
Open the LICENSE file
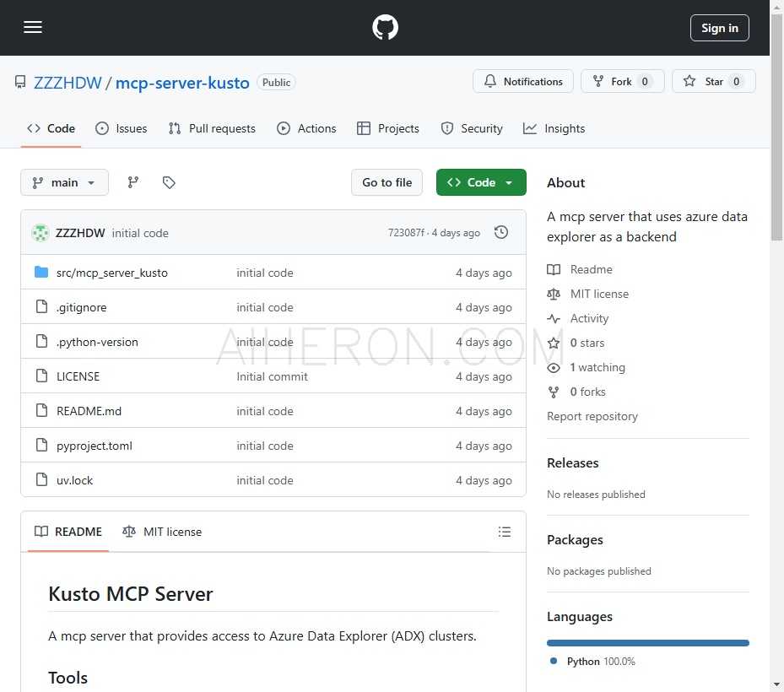(78, 376)
